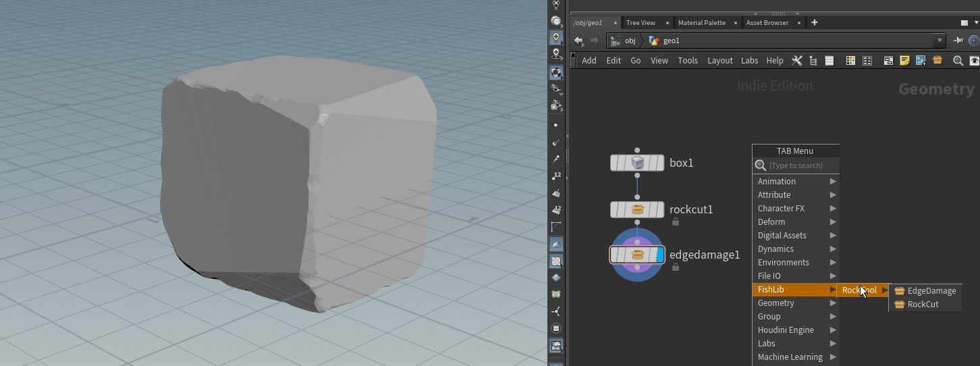Image resolution: width=980 pixels, height=366 pixels.
Task: Expand the Deform category in TAB Menu
Action: point(796,221)
